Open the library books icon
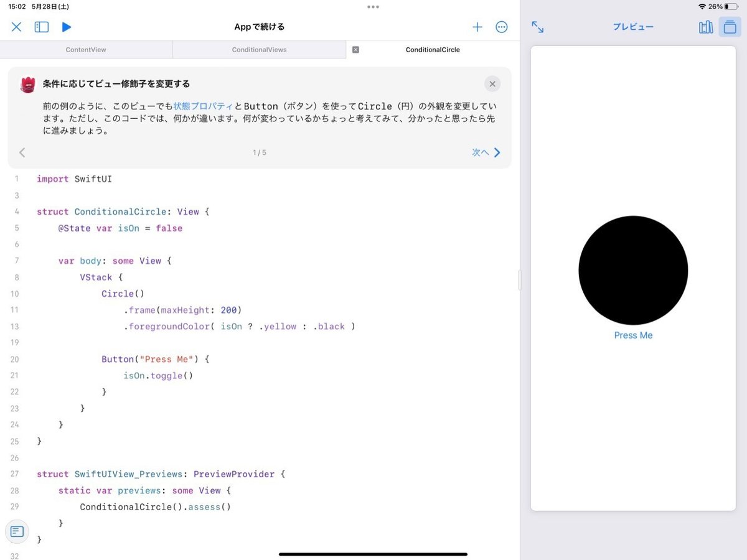 pyautogui.click(x=706, y=27)
